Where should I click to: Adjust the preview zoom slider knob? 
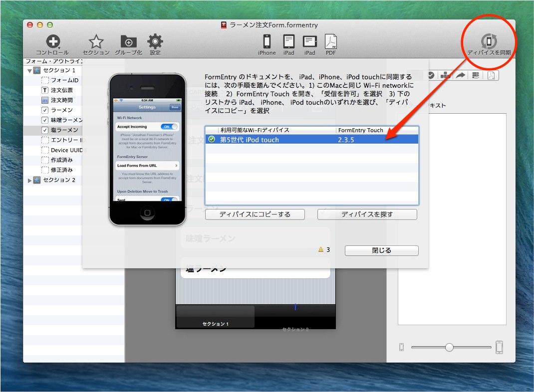449,348
